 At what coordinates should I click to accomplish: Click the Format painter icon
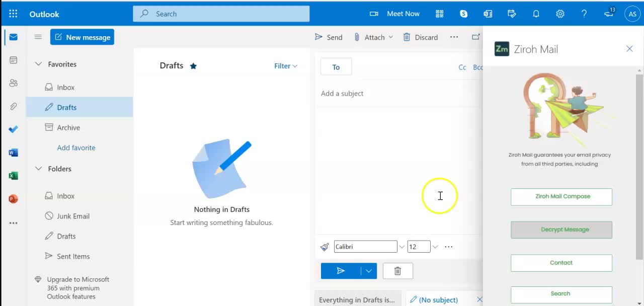(325, 247)
